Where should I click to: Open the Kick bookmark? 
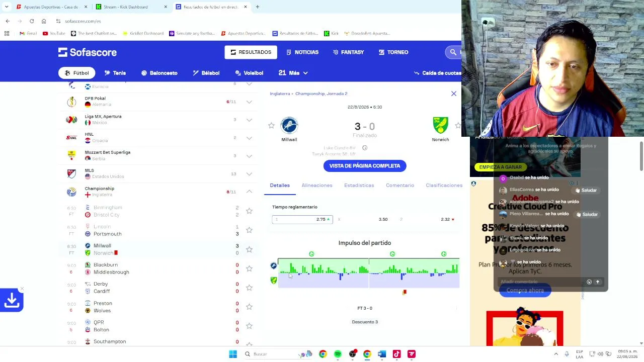click(x=331, y=34)
